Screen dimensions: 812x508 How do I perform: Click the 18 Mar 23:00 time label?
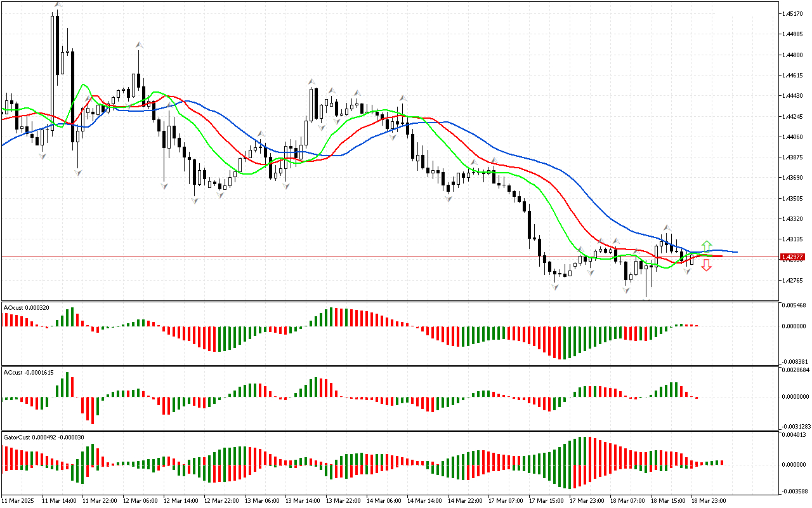point(709,501)
